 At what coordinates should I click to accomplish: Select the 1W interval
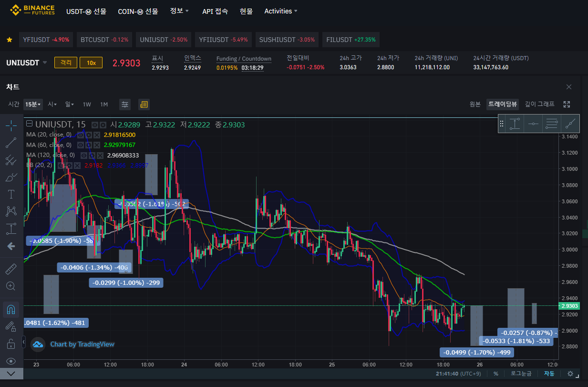pos(87,104)
